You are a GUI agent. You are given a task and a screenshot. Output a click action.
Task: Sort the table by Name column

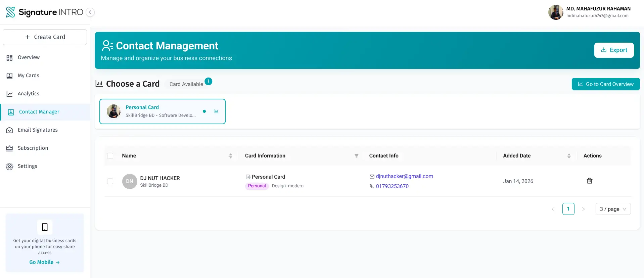[230, 156]
